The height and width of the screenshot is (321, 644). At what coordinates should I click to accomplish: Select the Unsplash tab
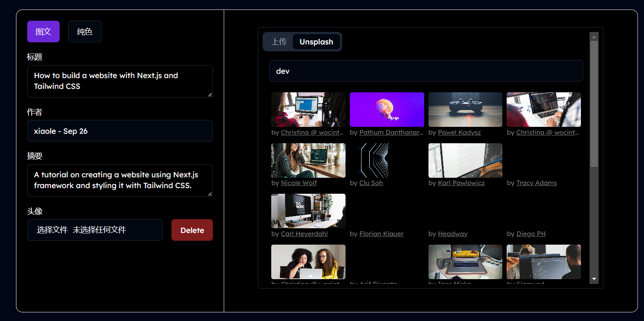[316, 42]
